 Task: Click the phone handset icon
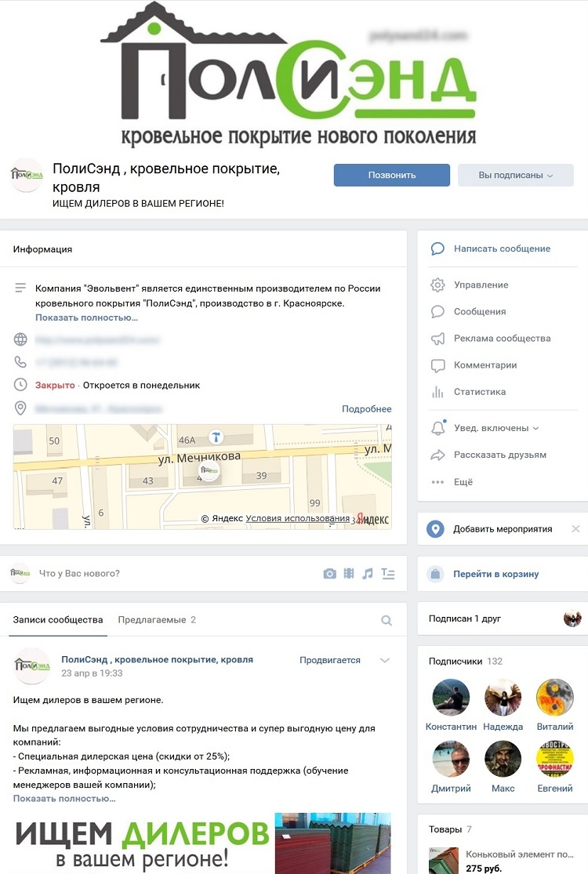[x=20, y=362]
